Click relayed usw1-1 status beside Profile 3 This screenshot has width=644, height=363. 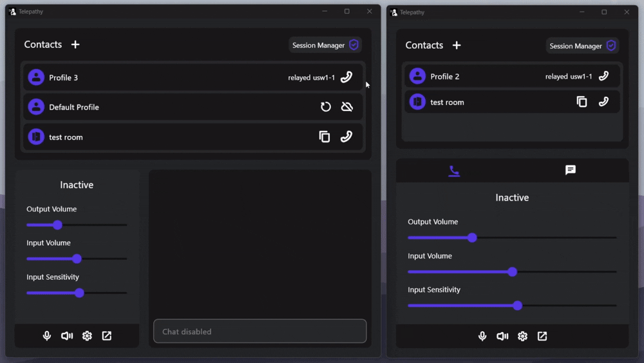(311, 78)
